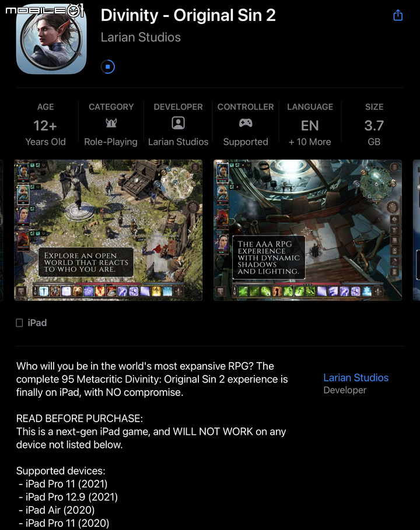Tap the iPad device icon

click(x=20, y=323)
